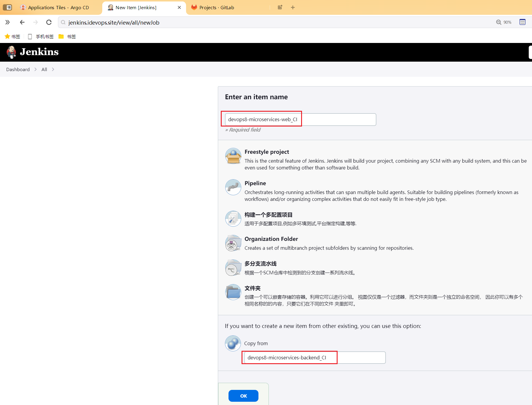This screenshot has width=532, height=405.
Task: Focus the Copy from input field
Action: [x=315, y=358]
